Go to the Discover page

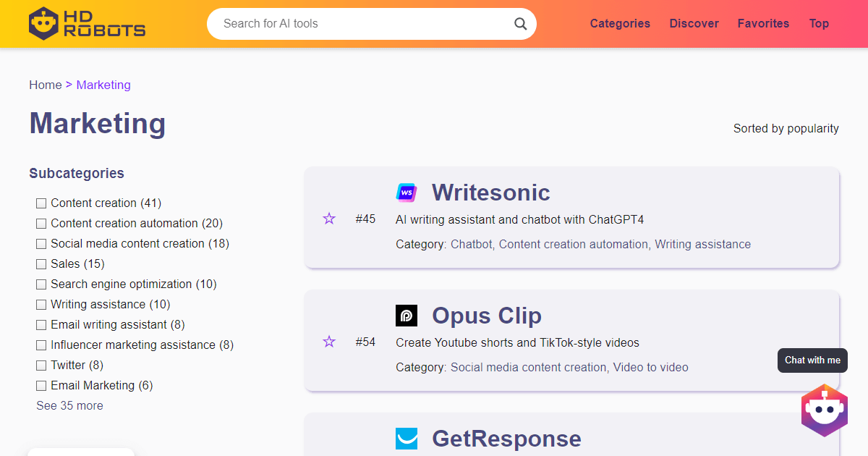[694, 23]
